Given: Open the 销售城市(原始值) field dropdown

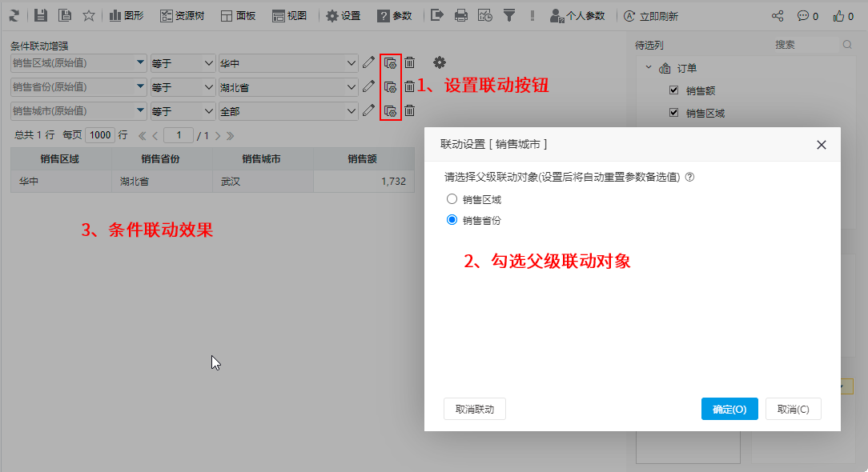Looking at the screenshot, I should point(140,110).
